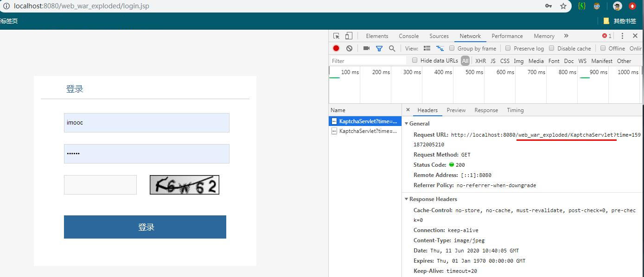
Task: Show more DevTools tabs chevron
Action: 566,36
